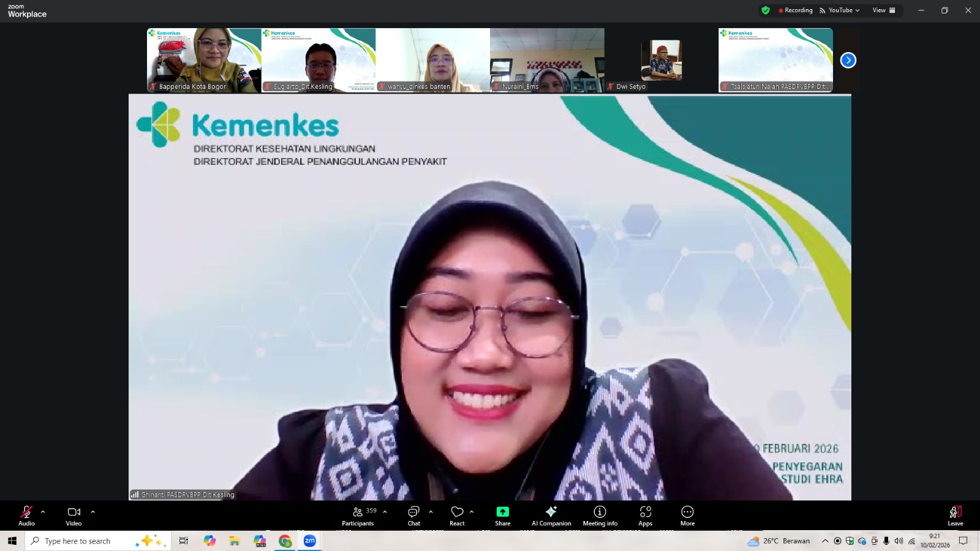The width and height of the screenshot is (980, 551).
Task: Open the React emoji menu
Action: pos(457,515)
